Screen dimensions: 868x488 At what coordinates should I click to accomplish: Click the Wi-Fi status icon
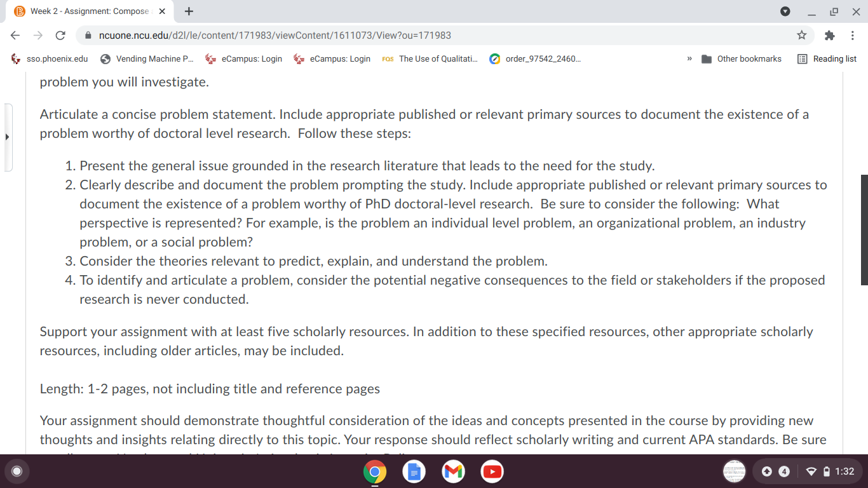(x=811, y=471)
